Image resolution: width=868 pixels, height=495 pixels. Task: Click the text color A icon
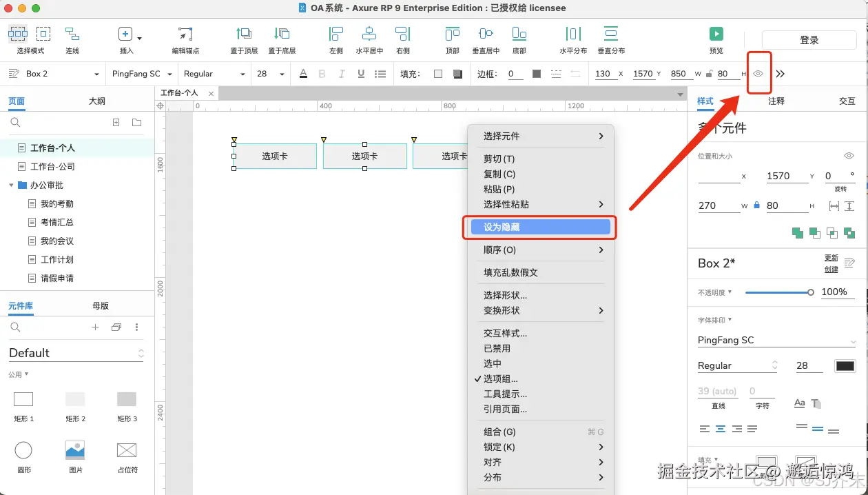(x=304, y=74)
